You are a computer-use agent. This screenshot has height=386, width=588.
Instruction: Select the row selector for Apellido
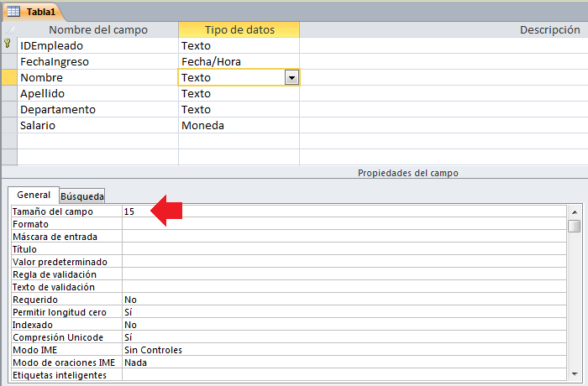9,93
